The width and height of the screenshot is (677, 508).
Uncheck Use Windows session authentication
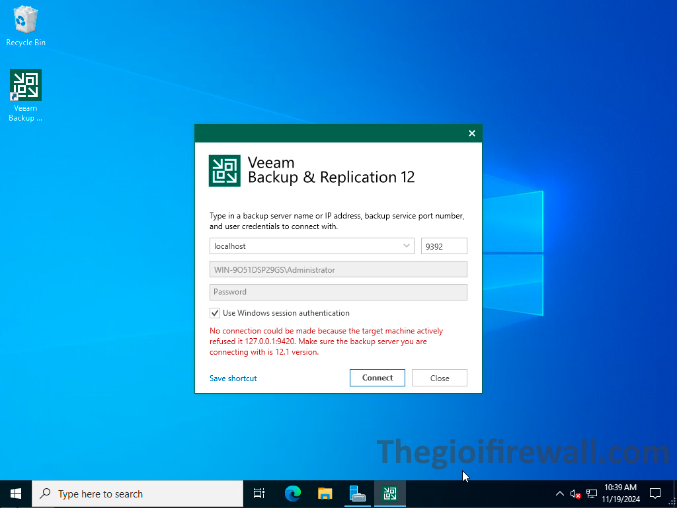click(x=215, y=313)
